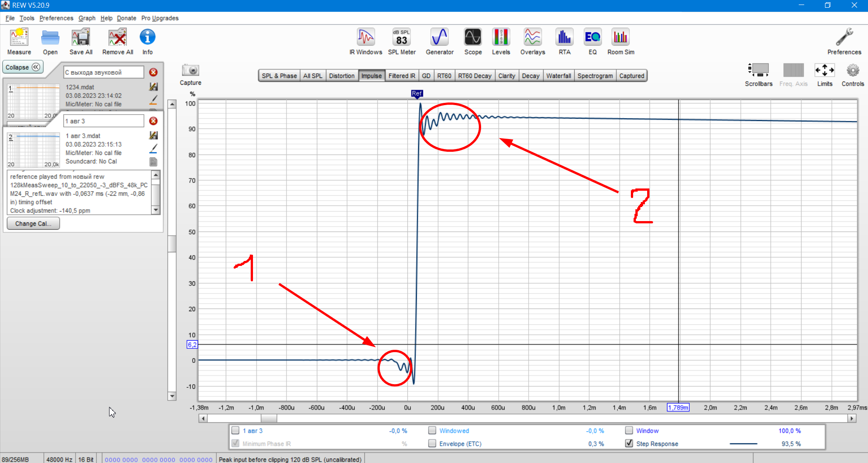Open the Levels meter icon
The width and height of the screenshot is (868, 463).
[501, 37]
